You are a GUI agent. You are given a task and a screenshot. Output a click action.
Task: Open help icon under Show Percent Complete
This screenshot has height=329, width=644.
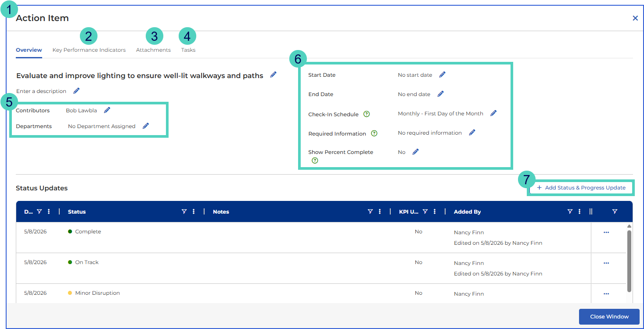315,161
